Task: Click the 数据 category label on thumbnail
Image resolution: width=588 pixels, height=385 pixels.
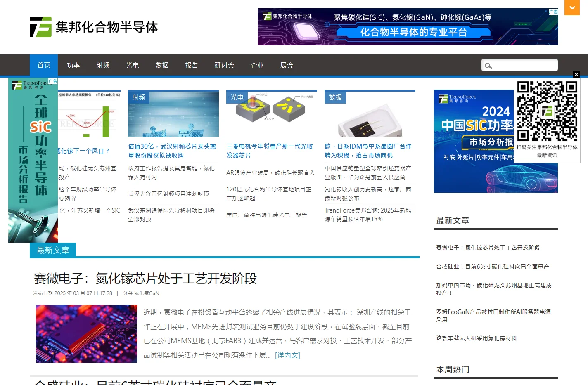Action: 335,97
